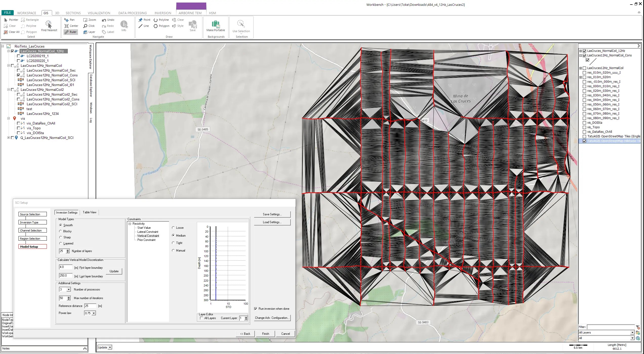Select the Pan navigation tool
Viewport: 644px width, 354px height.
point(71,20)
